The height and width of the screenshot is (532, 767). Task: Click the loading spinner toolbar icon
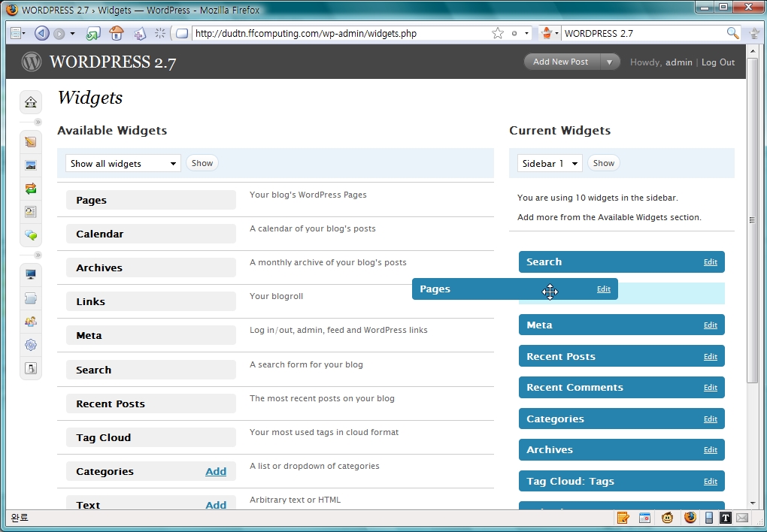point(160,33)
